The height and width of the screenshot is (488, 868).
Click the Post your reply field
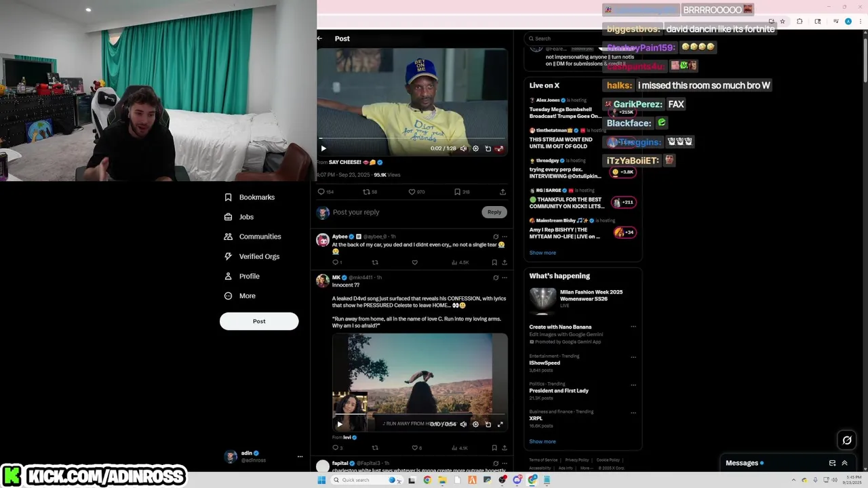click(406, 212)
